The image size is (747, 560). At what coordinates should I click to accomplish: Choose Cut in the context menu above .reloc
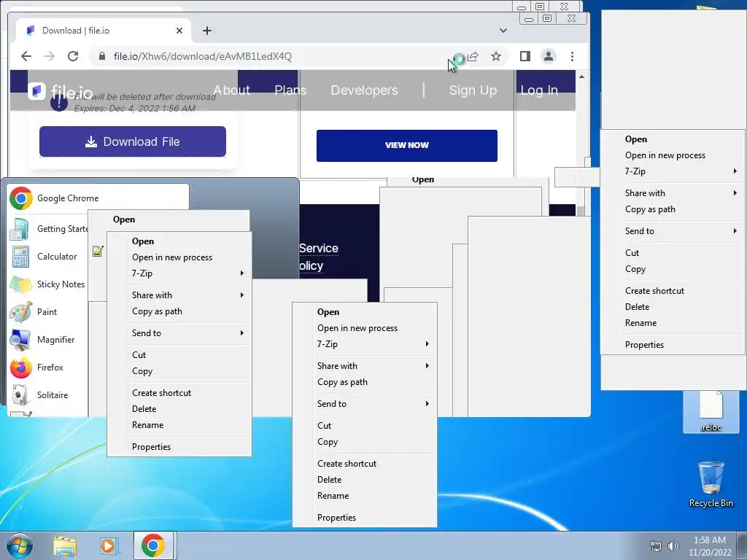(673, 253)
